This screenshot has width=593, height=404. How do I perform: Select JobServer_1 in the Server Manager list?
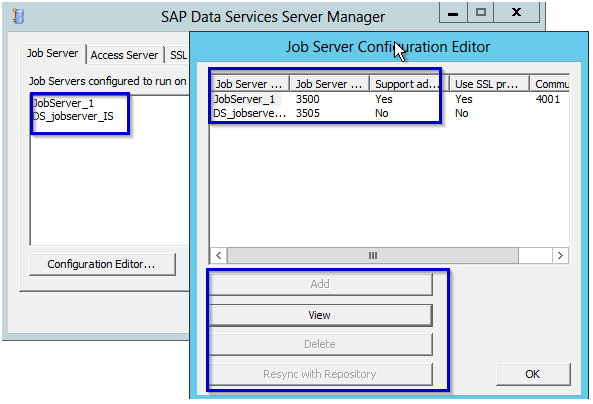[x=63, y=103]
